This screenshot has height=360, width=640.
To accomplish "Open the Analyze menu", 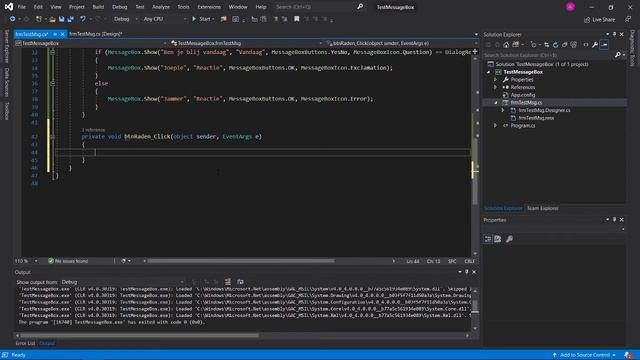I will 161,7.
